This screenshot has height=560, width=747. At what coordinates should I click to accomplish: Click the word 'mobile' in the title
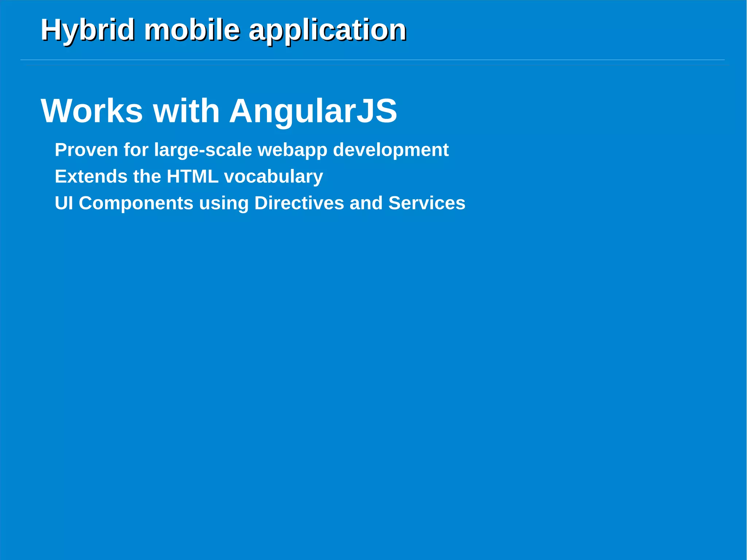tap(192, 30)
